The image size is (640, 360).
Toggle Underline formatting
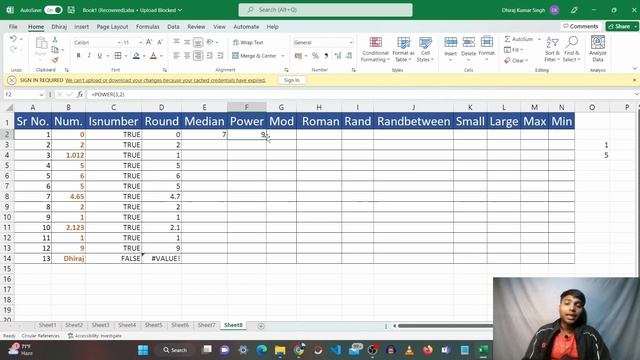pyautogui.click(x=99, y=56)
